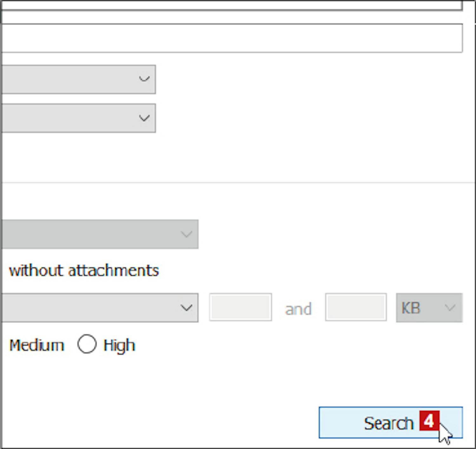
Task: Click the chevron arrow beside KB
Action: (450, 308)
